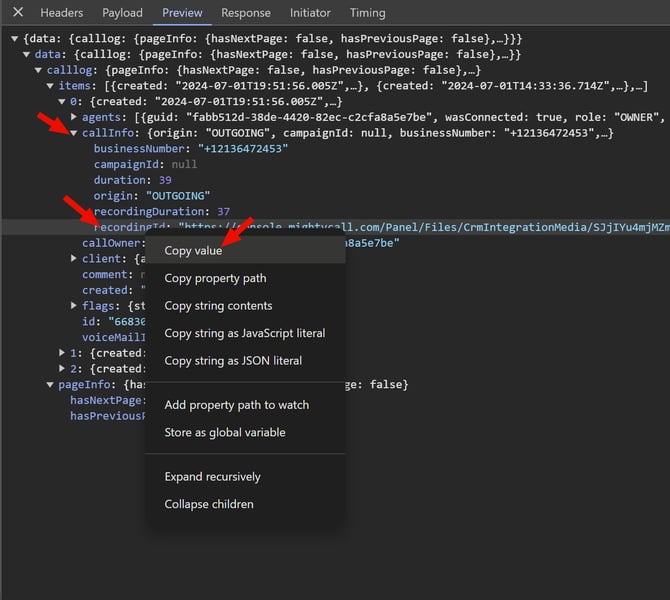Switch to the Initiator tab
This screenshot has width=670, height=600.
pyautogui.click(x=310, y=13)
